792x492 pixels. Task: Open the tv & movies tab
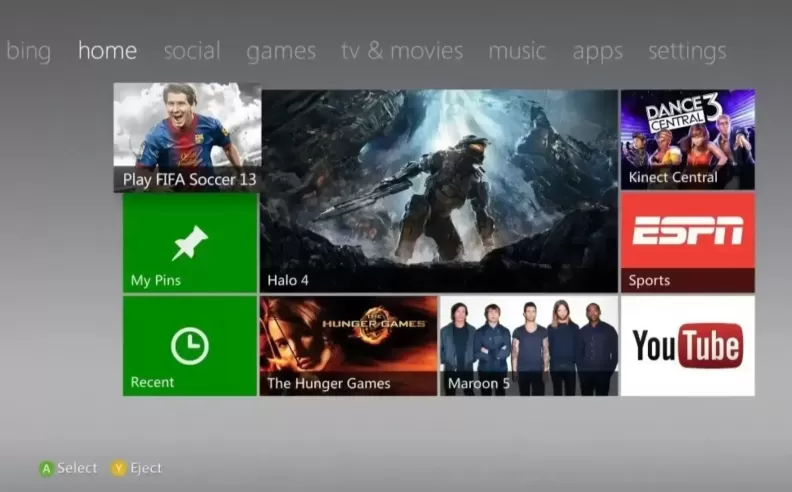(402, 51)
